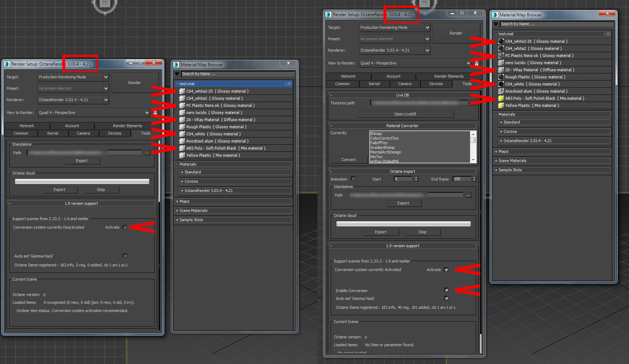Click nero lucido sphere icon in right browser
Viewport: 629px width, 364px height.
coord(501,63)
